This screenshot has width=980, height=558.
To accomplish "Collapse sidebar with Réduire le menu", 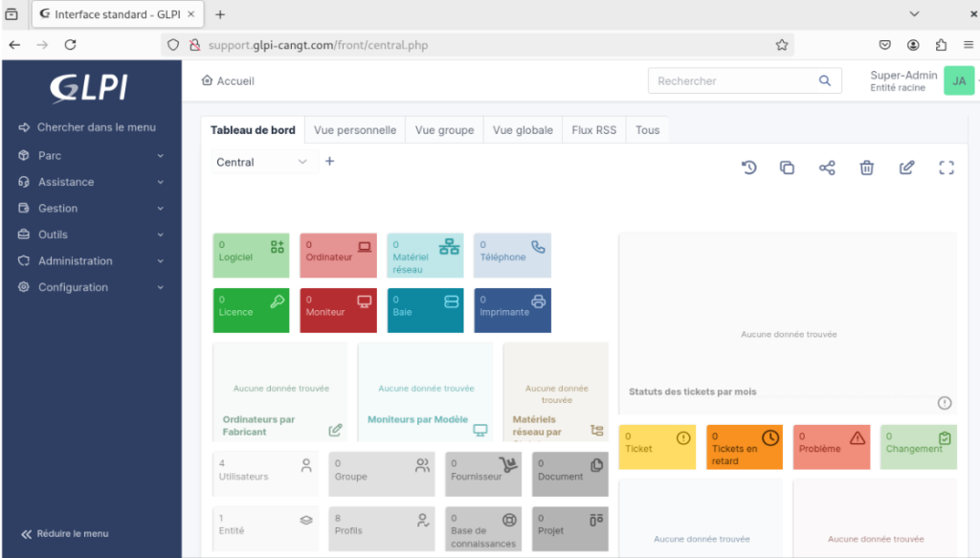I will tap(65, 533).
